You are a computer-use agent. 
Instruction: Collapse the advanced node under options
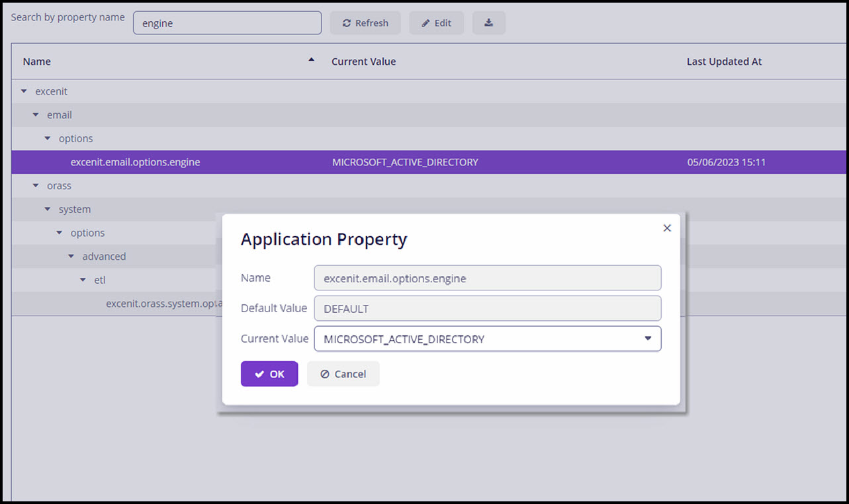[71, 256]
